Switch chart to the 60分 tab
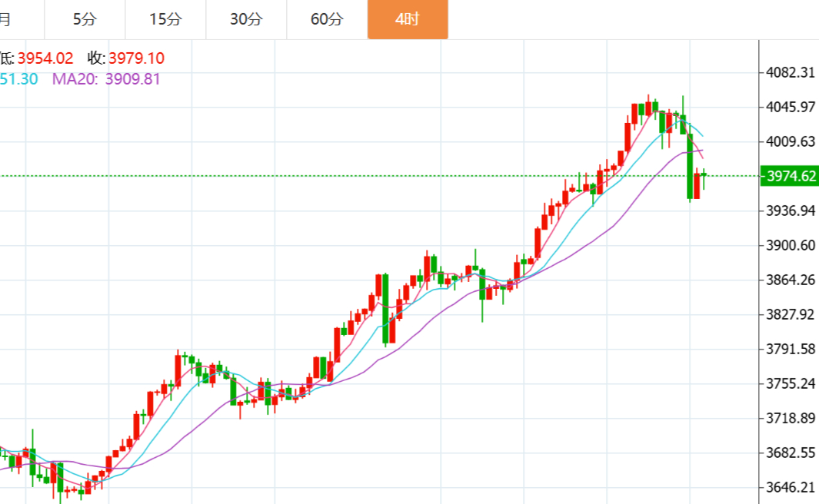 [x=327, y=19]
